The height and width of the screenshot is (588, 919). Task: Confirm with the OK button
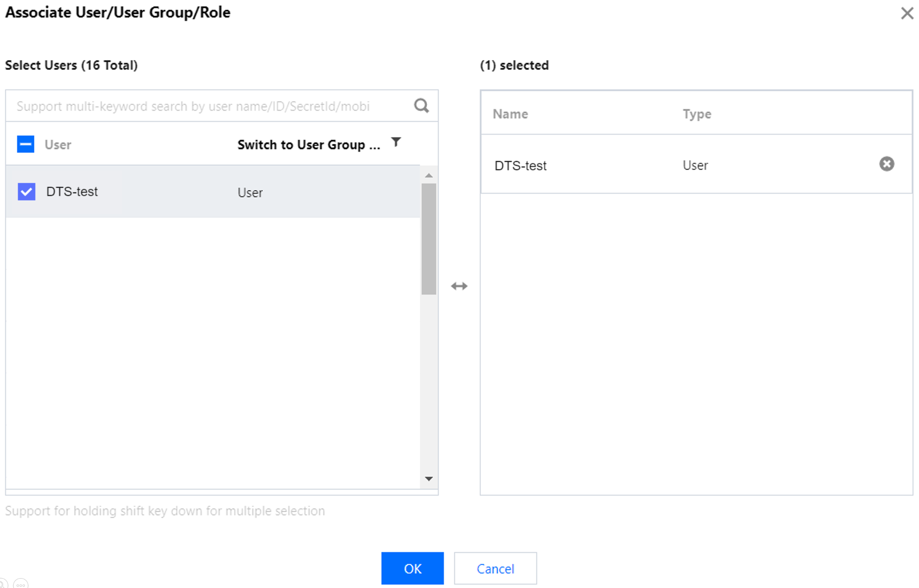(412, 568)
